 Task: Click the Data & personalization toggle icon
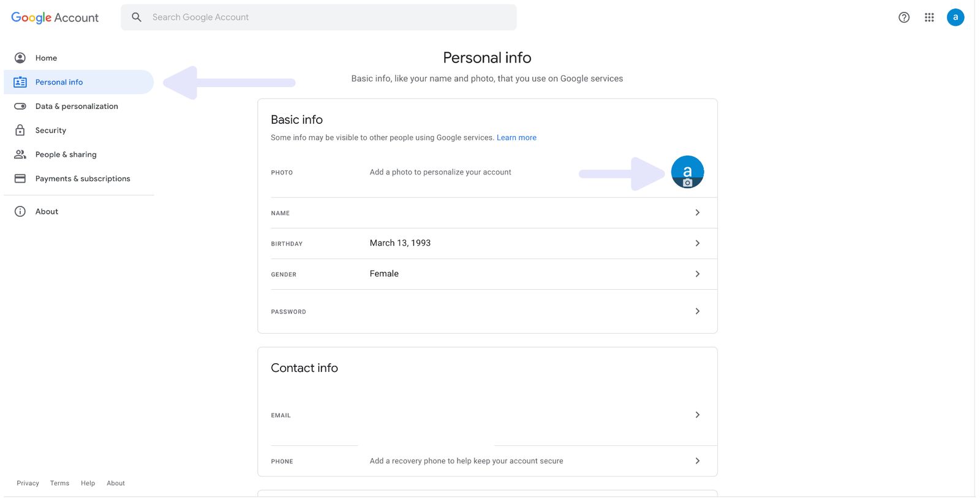[20, 106]
